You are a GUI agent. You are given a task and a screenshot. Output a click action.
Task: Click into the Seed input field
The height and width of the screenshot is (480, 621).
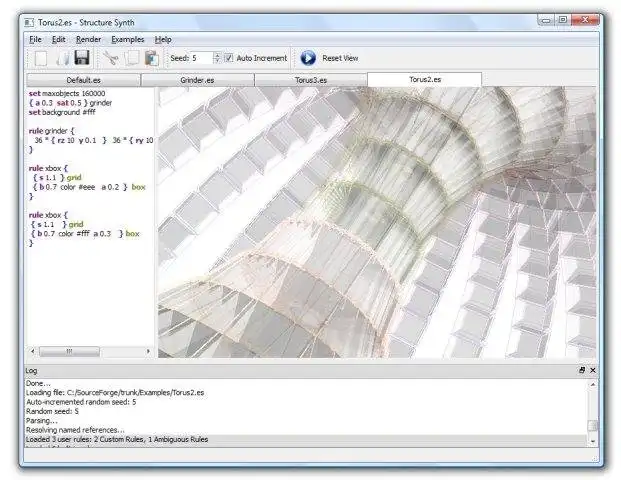click(202, 58)
